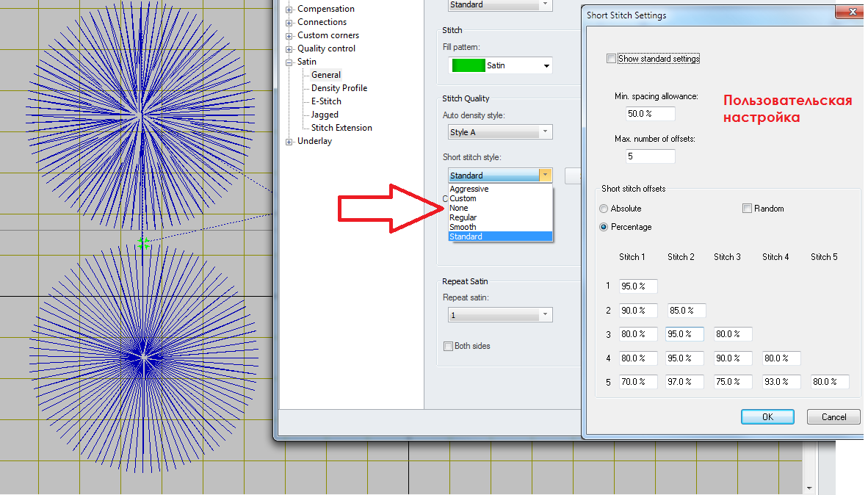
Task: Collapse the Satin tree node
Action: tap(289, 62)
